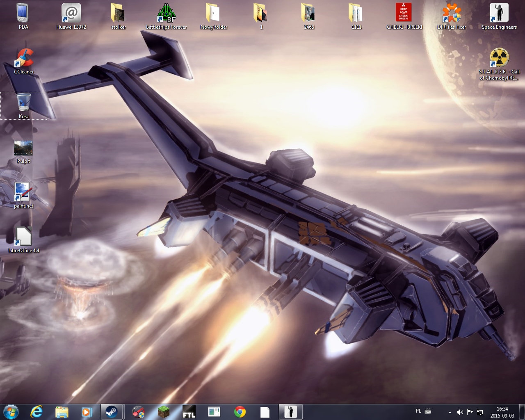The image size is (525, 420).
Task: Select the Kosz recycle bin
Action: coord(23,106)
